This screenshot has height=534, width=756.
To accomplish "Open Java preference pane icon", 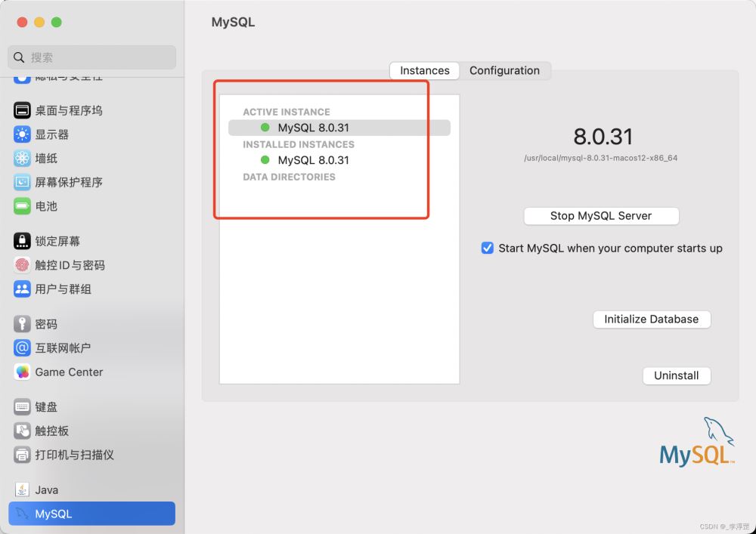I will coord(22,489).
